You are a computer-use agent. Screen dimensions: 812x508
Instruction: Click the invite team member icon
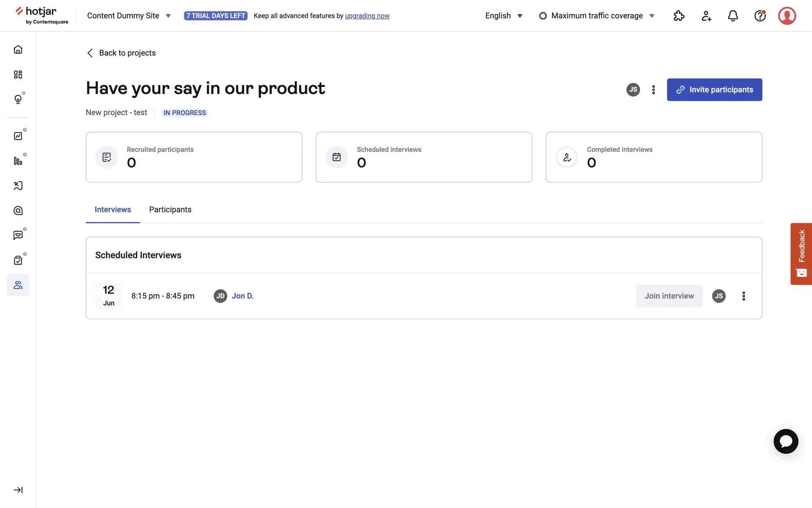coord(706,16)
